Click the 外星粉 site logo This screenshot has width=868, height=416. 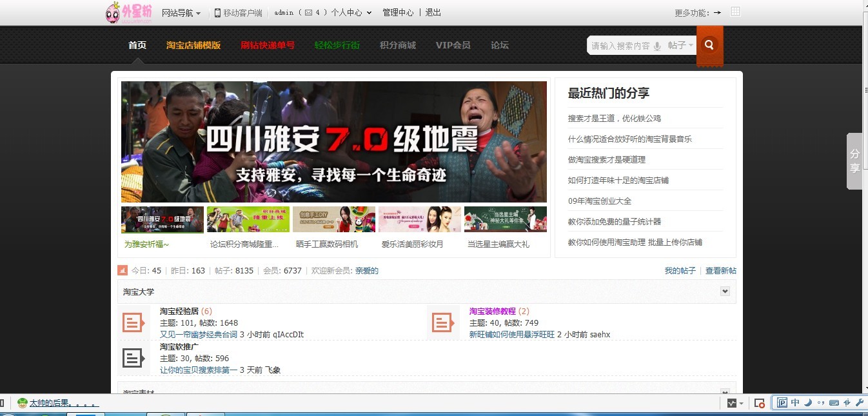[x=129, y=12]
